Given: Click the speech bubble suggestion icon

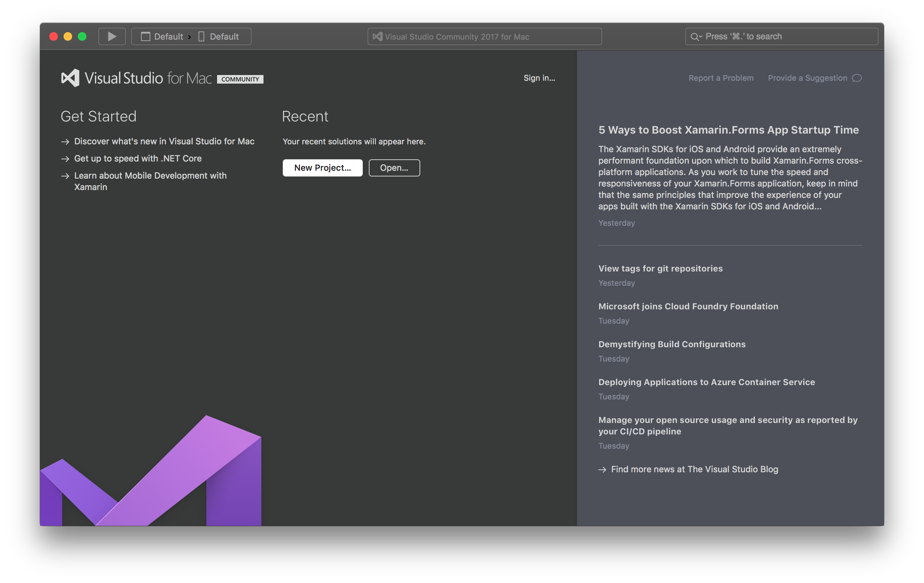Looking at the screenshot, I should coord(857,78).
